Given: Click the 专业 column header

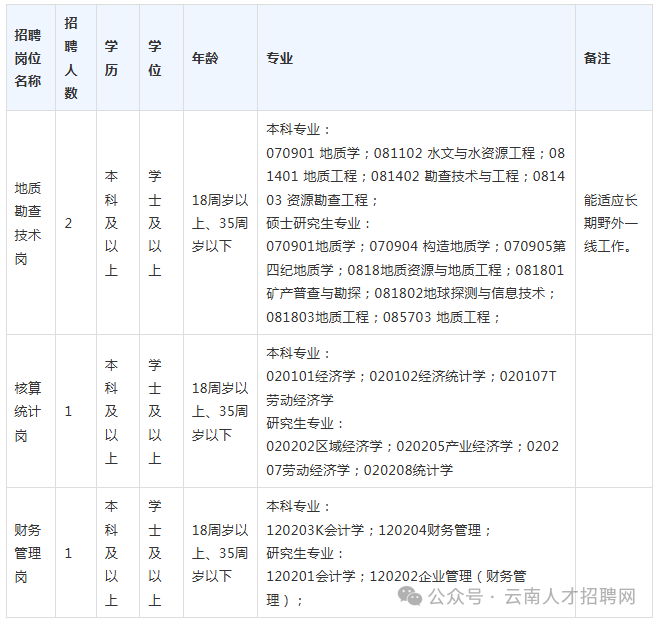Looking at the screenshot, I should click(x=416, y=58).
